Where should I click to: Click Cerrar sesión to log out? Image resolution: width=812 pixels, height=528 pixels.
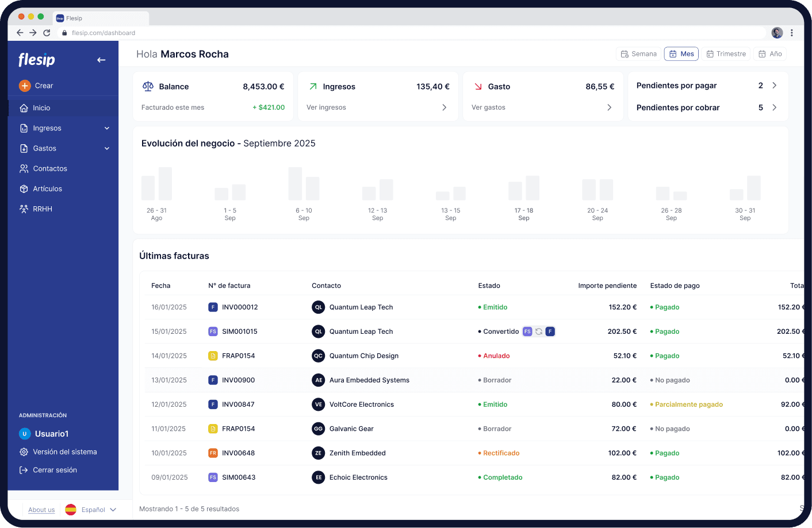[55, 470]
